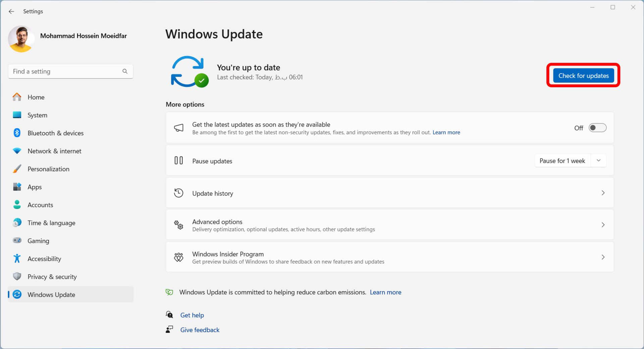The height and width of the screenshot is (349, 644).
Task: Go to Bluetooth & devices
Action: tap(70, 133)
